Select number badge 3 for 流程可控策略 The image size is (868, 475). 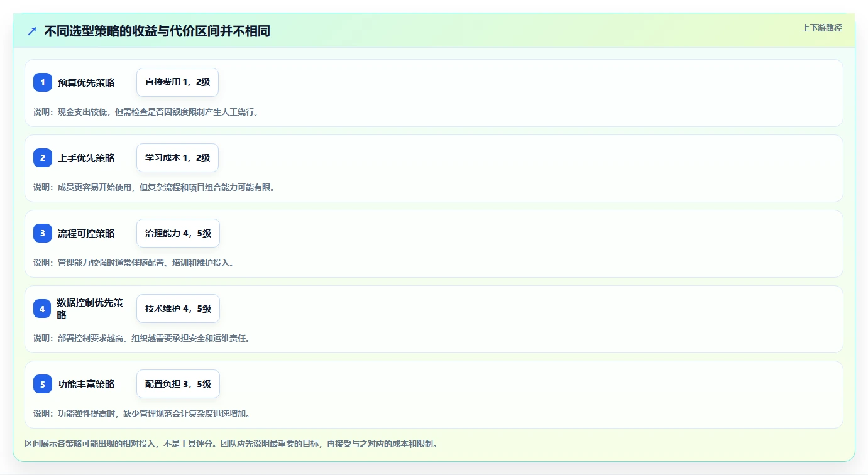tap(43, 233)
